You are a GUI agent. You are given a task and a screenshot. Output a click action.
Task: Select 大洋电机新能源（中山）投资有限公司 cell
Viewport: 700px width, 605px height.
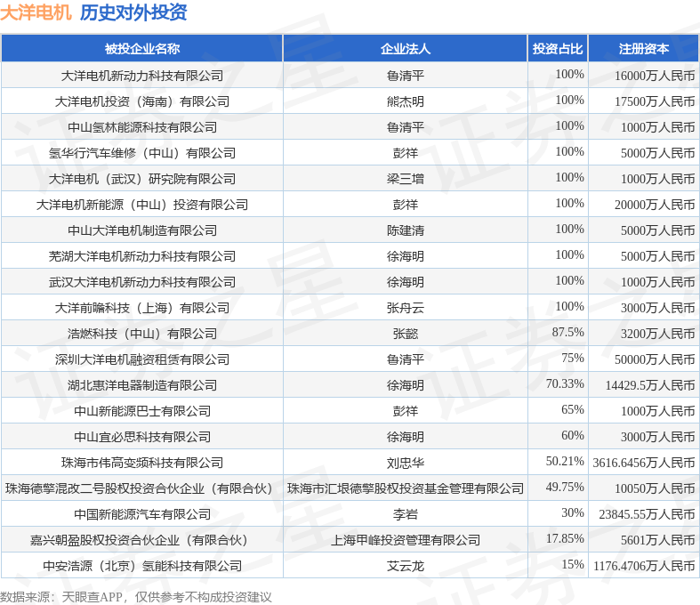coord(142,205)
